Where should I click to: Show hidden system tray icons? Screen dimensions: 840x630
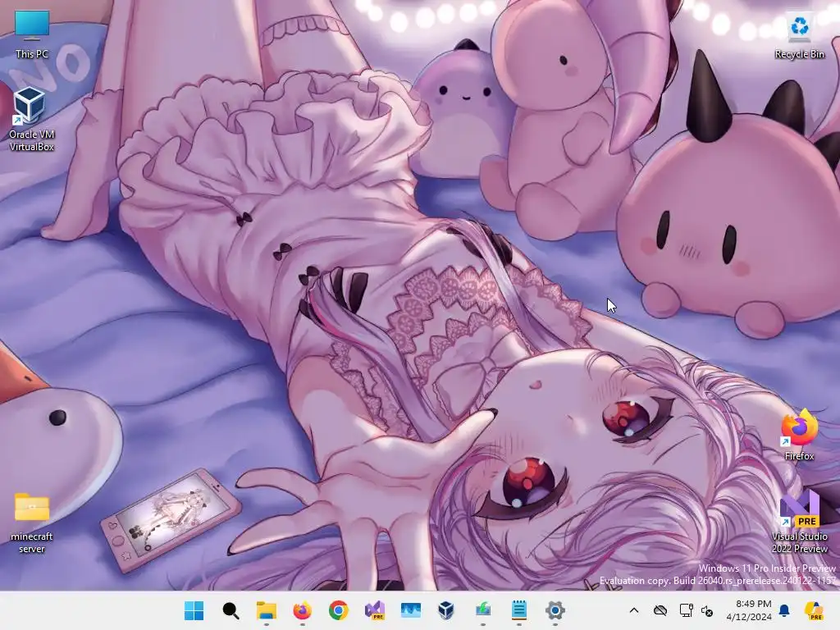point(634,610)
